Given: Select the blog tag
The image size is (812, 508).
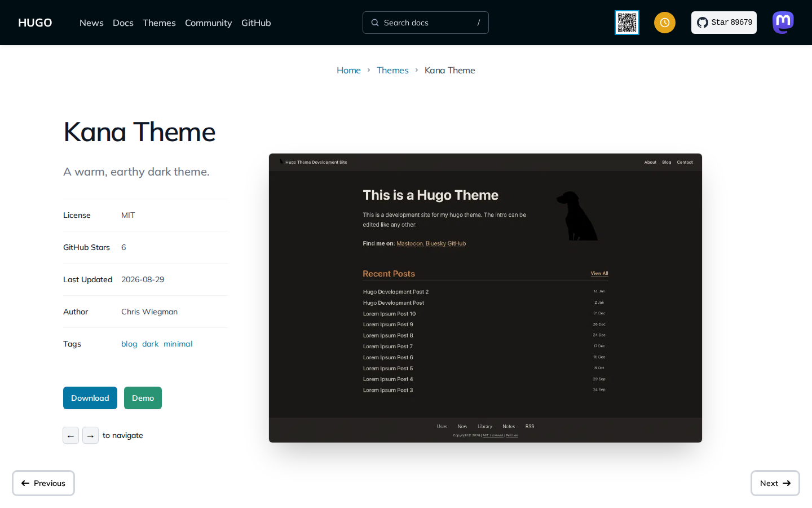Looking at the screenshot, I should point(129,344).
